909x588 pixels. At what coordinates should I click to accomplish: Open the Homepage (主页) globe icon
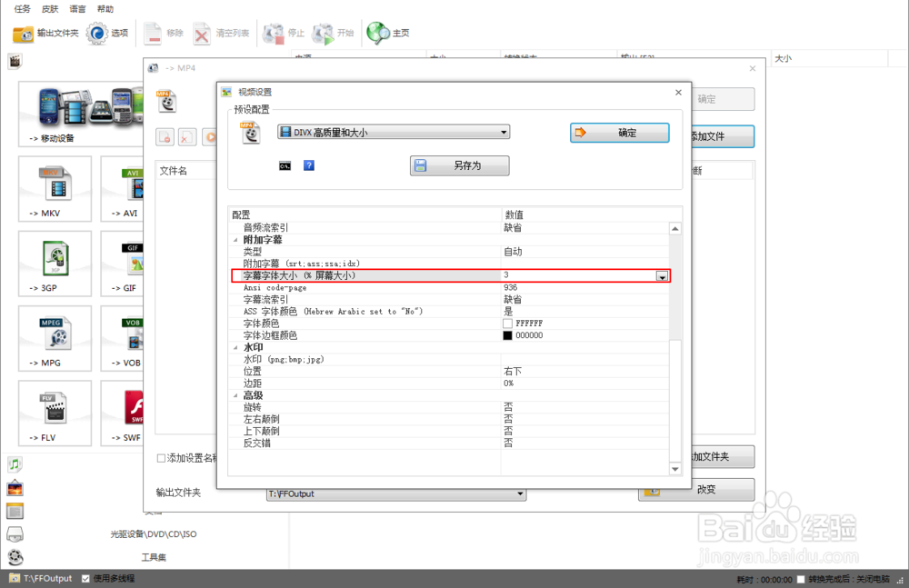tap(378, 33)
